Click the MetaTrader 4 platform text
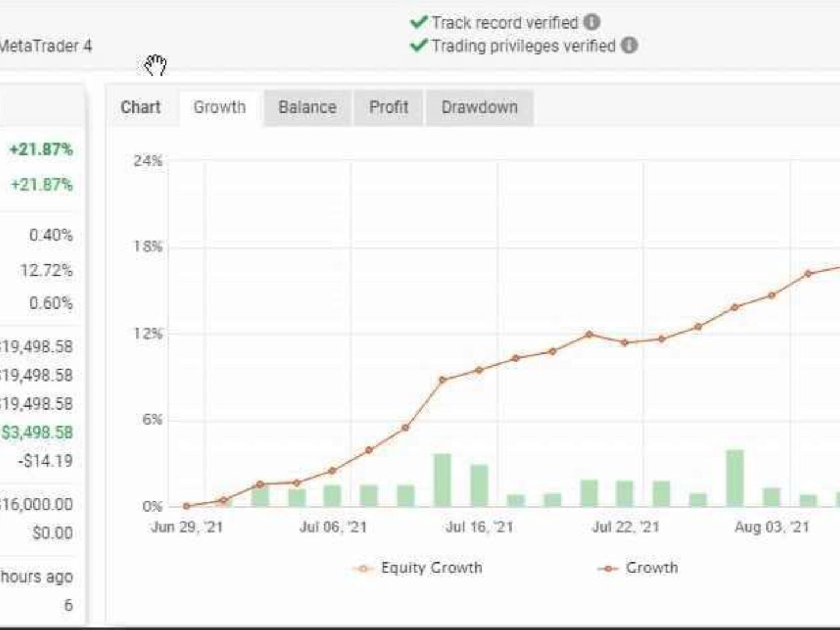840x630 pixels. pyautogui.click(x=45, y=46)
